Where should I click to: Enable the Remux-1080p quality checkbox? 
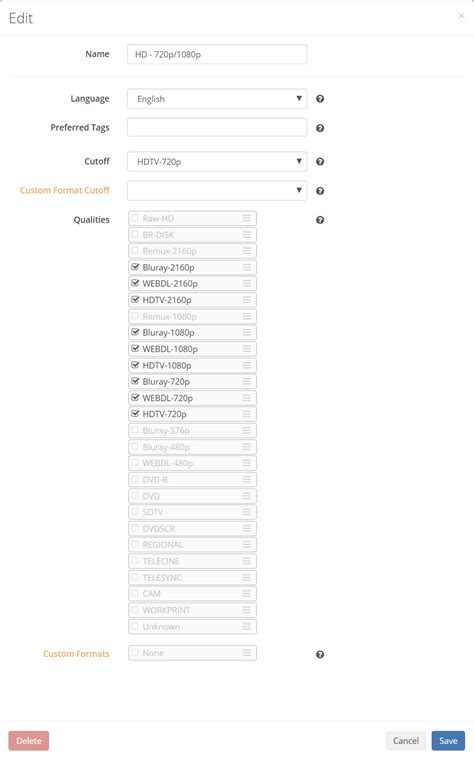pos(135,316)
